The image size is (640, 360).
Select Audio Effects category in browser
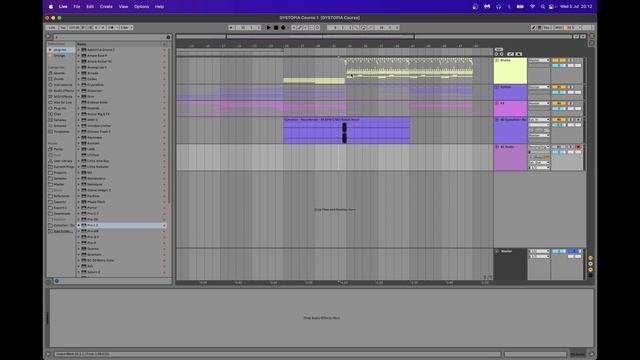[61, 91]
